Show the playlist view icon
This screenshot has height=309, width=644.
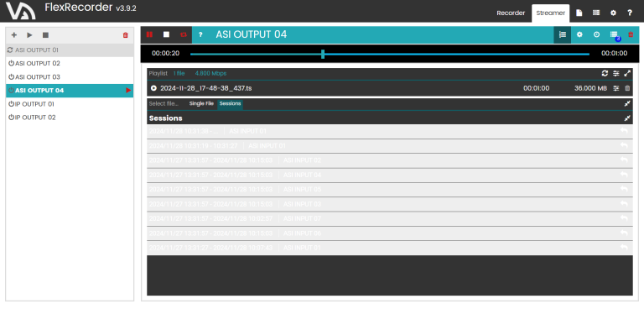(x=563, y=34)
